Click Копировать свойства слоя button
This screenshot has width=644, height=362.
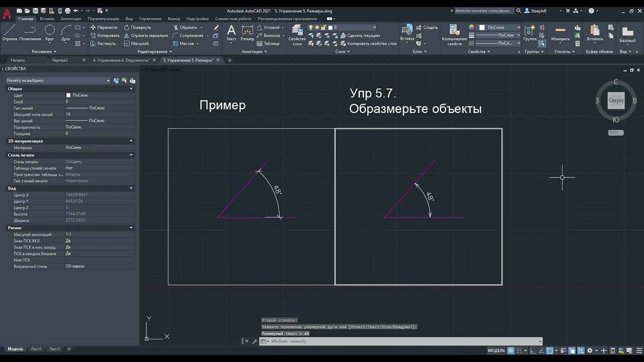pos(368,44)
